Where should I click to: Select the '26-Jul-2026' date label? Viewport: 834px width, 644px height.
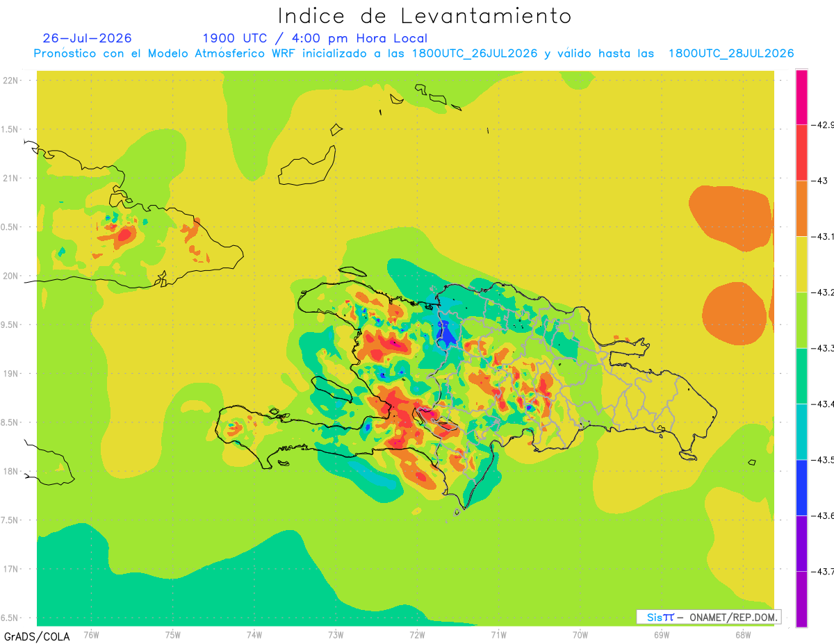(x=87, y=38)
